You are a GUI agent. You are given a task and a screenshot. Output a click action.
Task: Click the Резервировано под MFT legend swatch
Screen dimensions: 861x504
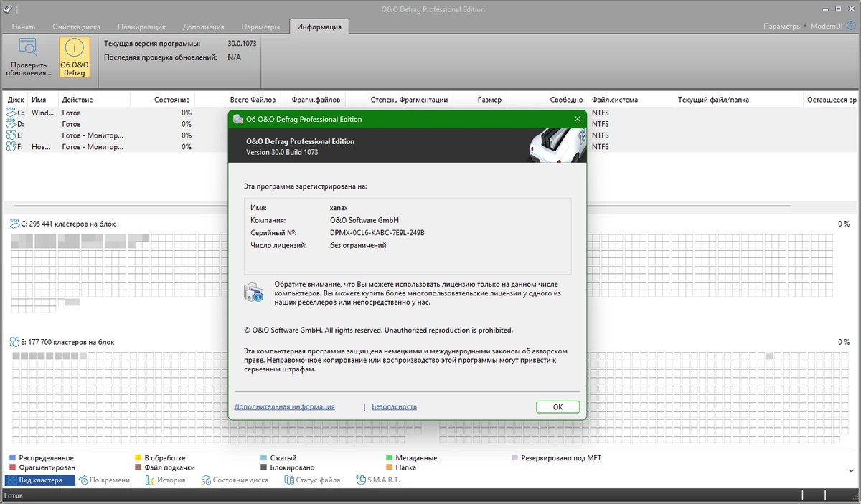click(514, 457)
